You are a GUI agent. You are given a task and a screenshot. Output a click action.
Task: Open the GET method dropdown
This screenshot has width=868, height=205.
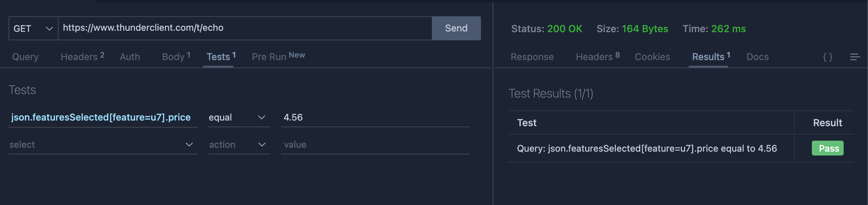point(33,28)
